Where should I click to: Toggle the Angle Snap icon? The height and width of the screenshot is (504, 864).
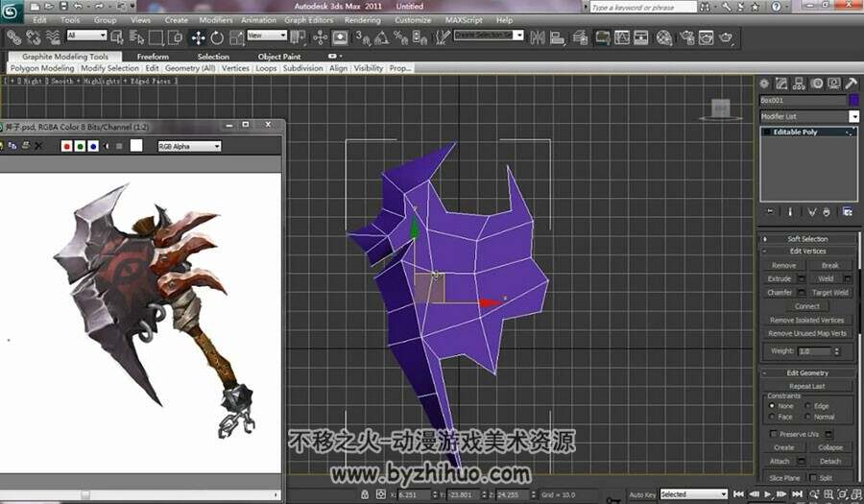(381, 37)
